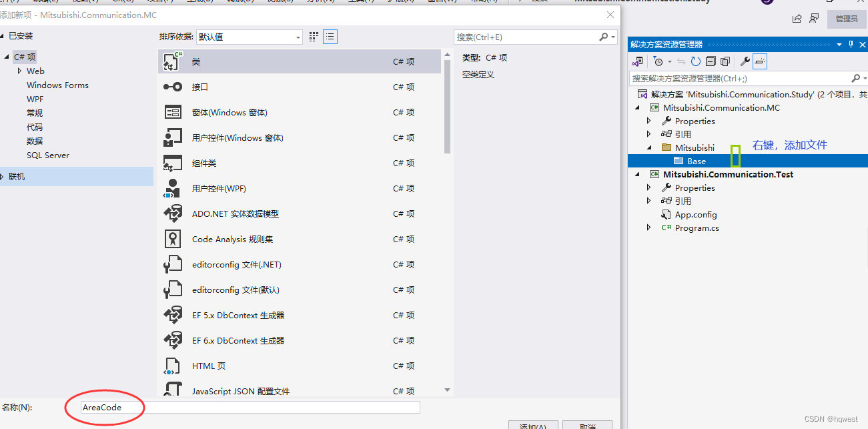Select 代码 category
Screen dimensions: 868x429
tap(35, 127)
